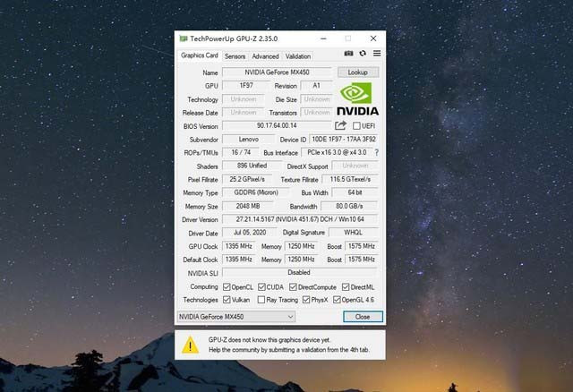Click the BIOS Version field 90.17.64.00.14
The width and height of the screenshot is (573, 392).
(277, 125)
